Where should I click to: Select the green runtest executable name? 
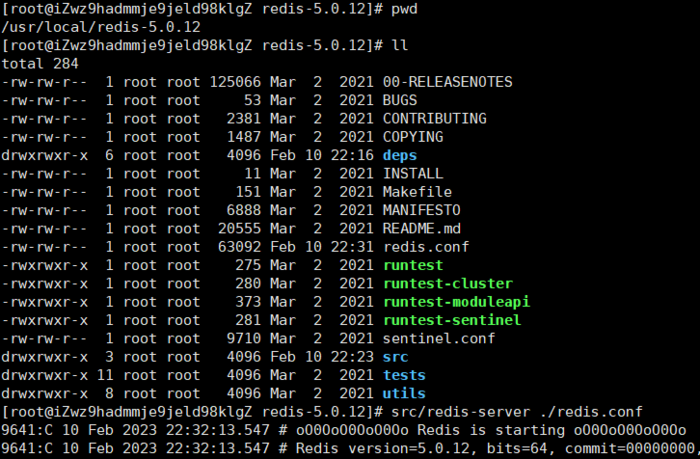pyautogui.click(x=413, y=265)
